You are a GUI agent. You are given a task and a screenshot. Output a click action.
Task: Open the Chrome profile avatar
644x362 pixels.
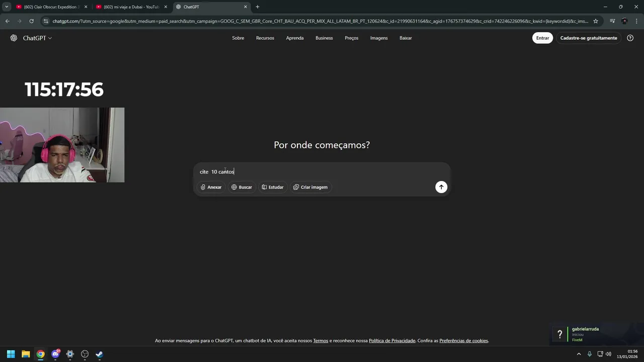click(x=624, y=21)
